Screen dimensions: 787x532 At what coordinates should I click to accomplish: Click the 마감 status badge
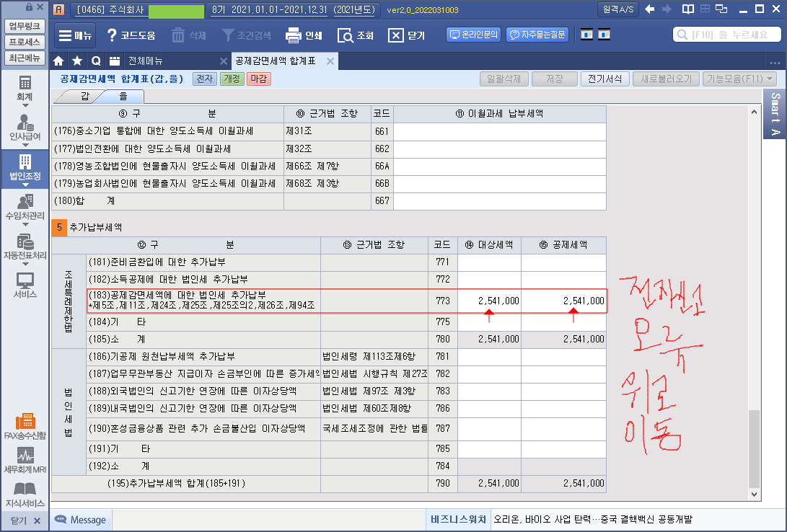[259, 79]
